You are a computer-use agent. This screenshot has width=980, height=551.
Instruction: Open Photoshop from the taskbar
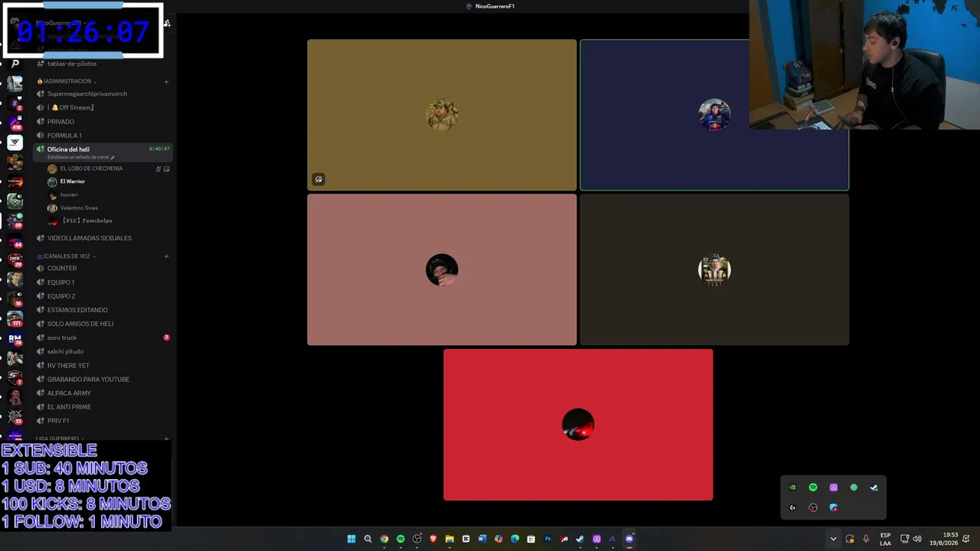[x=547, y=539]
